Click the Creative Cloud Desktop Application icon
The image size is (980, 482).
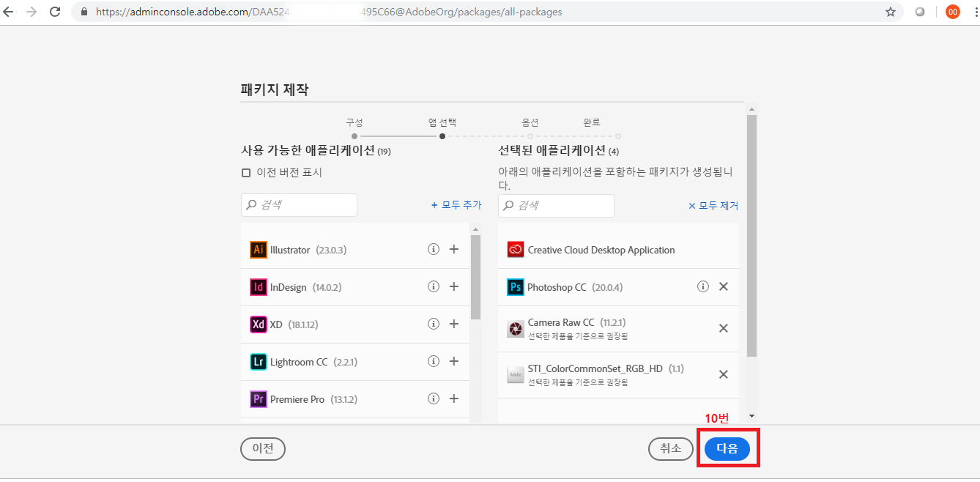point(516,250)
